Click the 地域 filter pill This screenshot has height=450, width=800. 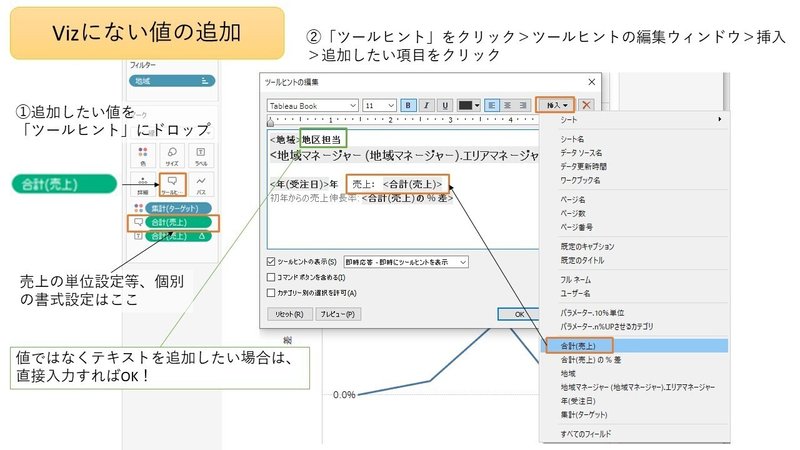(172, 81)
